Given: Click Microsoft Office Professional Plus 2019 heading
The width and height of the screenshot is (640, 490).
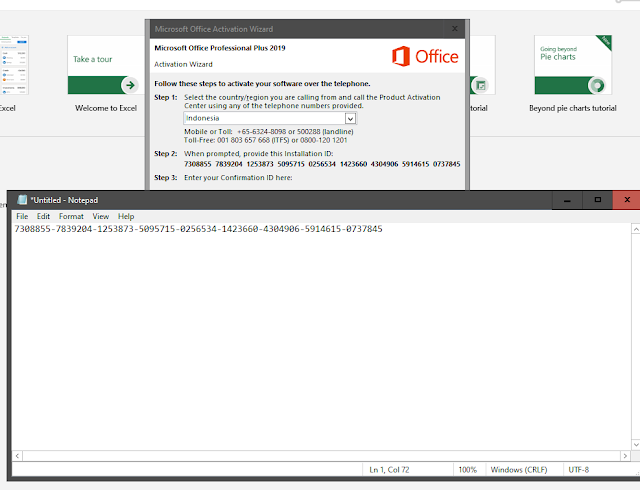Looking at the screenshot, I should click(220, 48).
